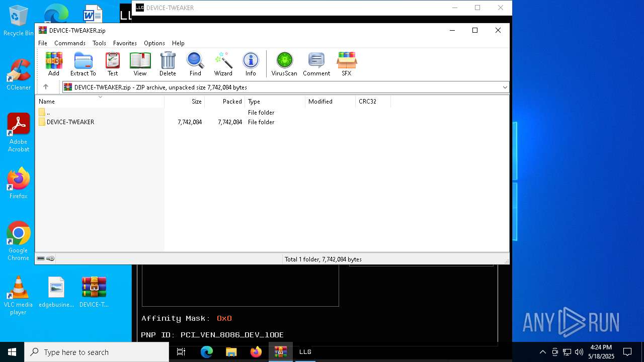Image resolution: width=644 pixels, height=362 pixels.
Task: Open Recycle Bin desktop icon
Action: [x=19, y=21]
